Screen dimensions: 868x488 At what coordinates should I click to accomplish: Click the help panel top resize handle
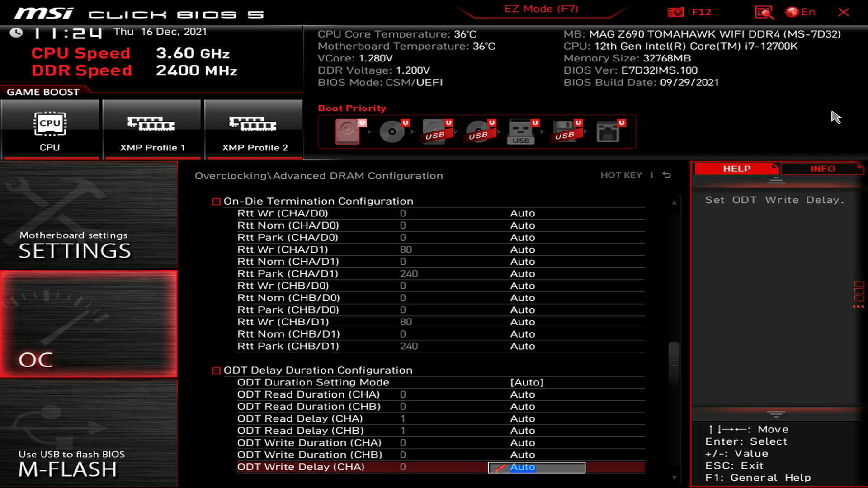point(776,181)
